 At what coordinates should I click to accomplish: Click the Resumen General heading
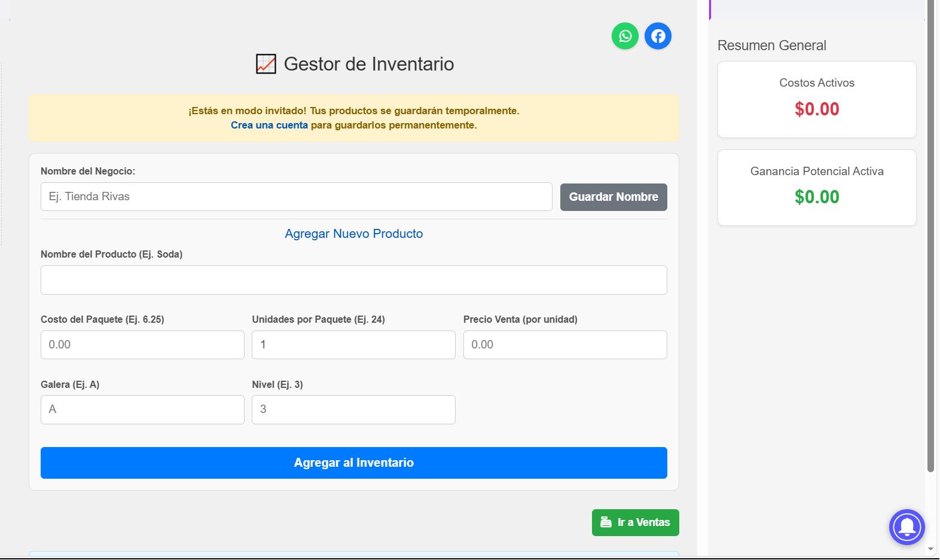[771, 45]
